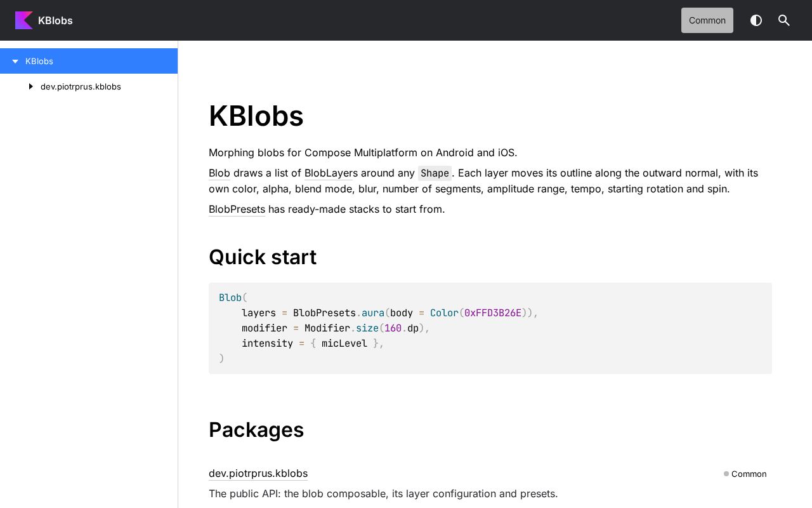Collapse the KBlobs sidebar tree arrow
Viewport: 812px width, 508px height.
[15, 61]
